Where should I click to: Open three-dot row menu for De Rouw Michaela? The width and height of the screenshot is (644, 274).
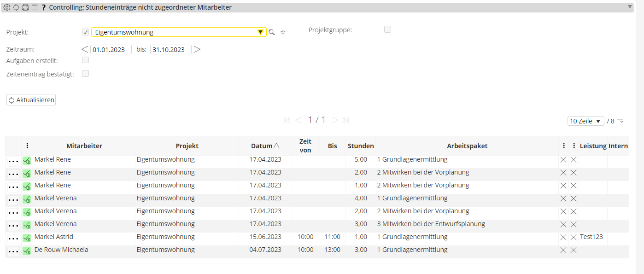(13, 251)
